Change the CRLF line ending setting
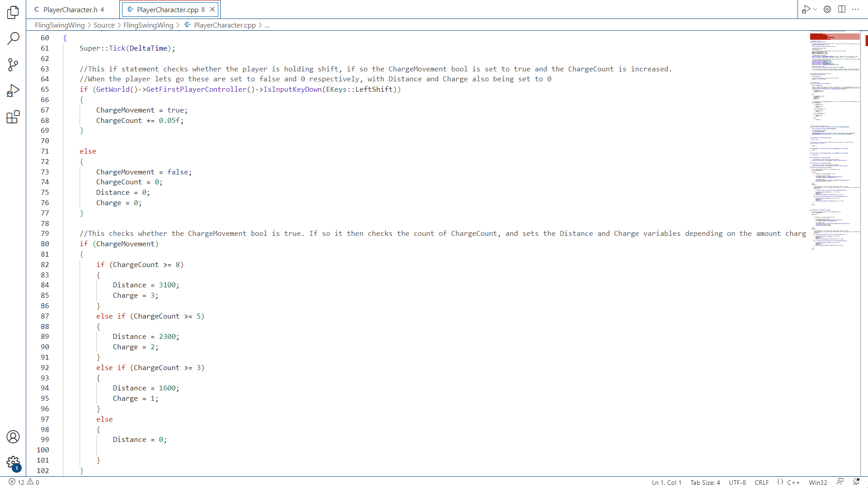 761,482
